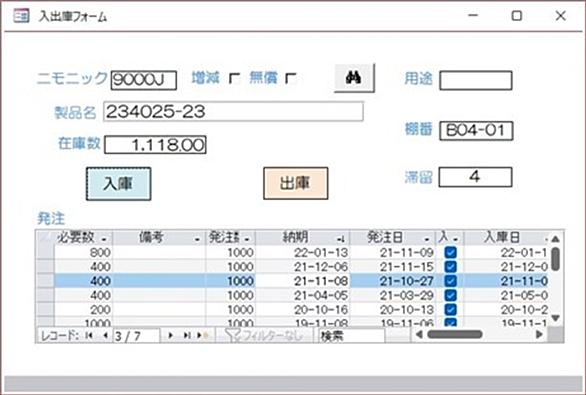The height and width of the screenshot is (395, 586).
Task: Open 発注数 column dropdown arrow
Action: (247, 239)
